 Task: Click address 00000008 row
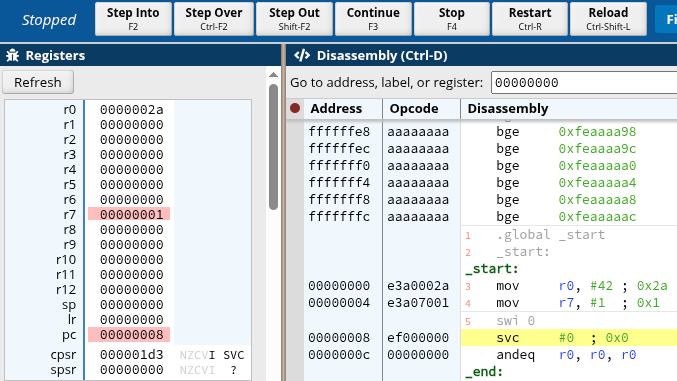click(339, 337)
